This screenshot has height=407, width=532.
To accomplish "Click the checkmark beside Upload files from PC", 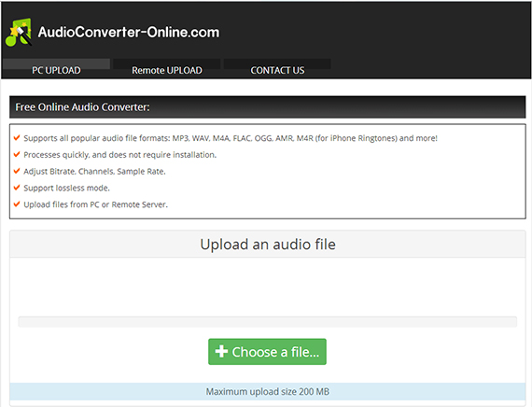I will pyautogui.click(x=17, y=204).
